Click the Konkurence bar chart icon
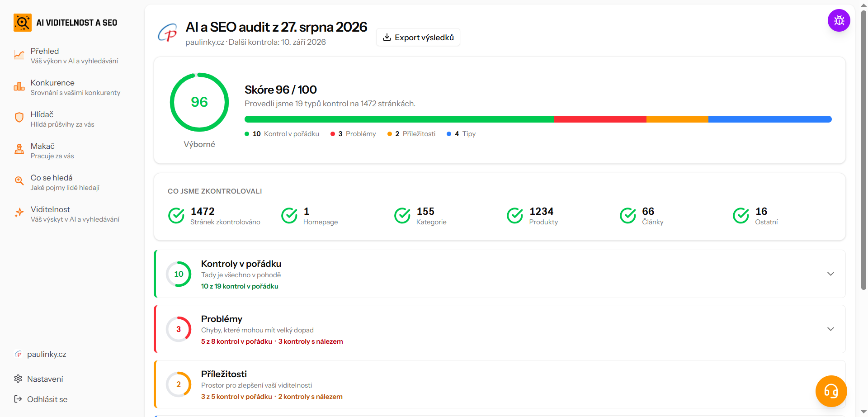 (19, 87)
